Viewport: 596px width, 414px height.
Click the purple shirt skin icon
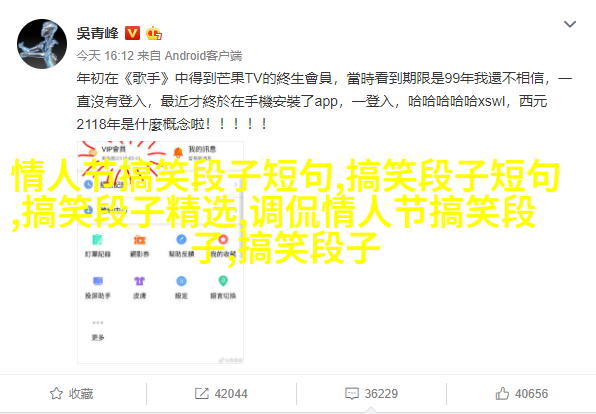coord(139,281)
